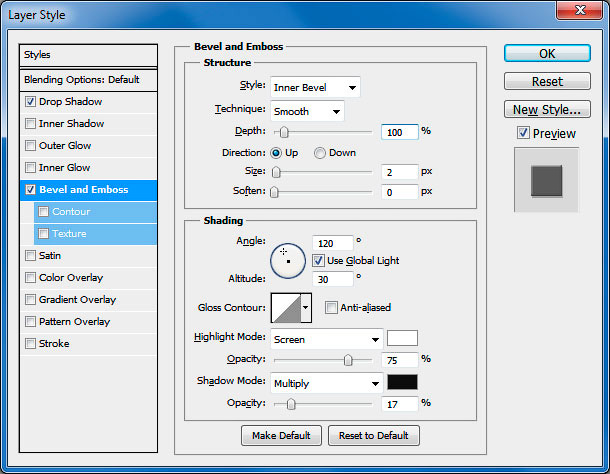Screen dimensions: 610x474
Task: Click the Soften slider handle
Action: (274, 192)
